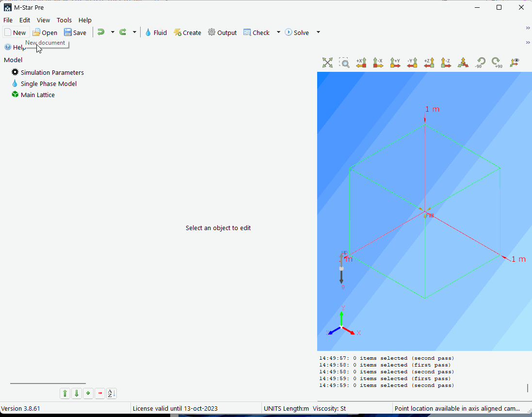Viewport: 532px width, 417px height.
Task: Open the Help menu in menu bar
Action: (x=85, y=20)
